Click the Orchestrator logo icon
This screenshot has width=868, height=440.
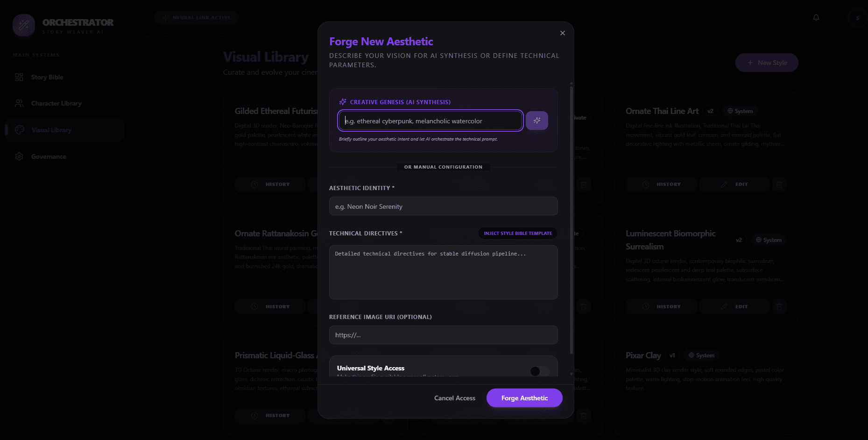click(24, 25)
